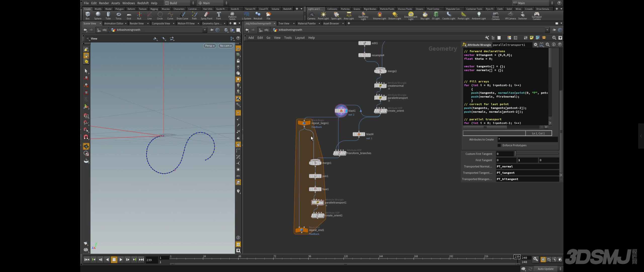Open the Main radial menu dropdown

pyautogui.click(x=213, y=3)
